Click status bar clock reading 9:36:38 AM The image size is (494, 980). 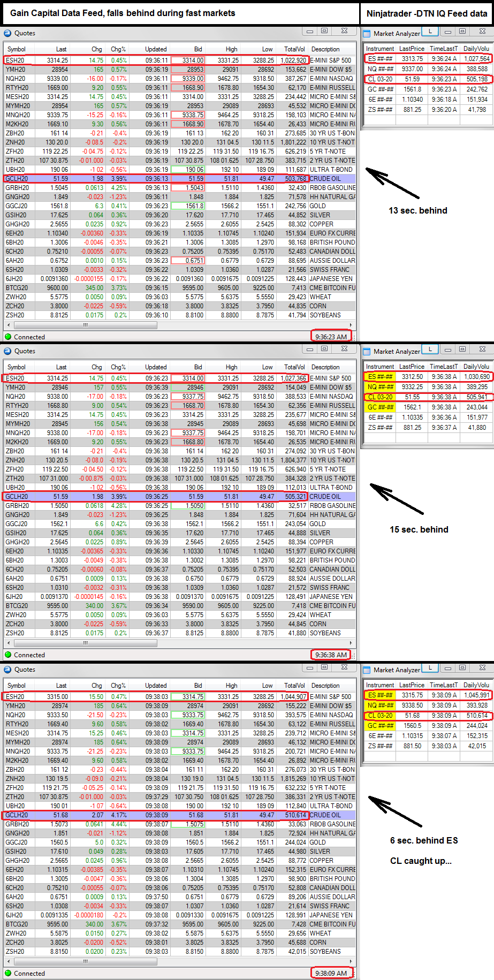click(331, 655)
